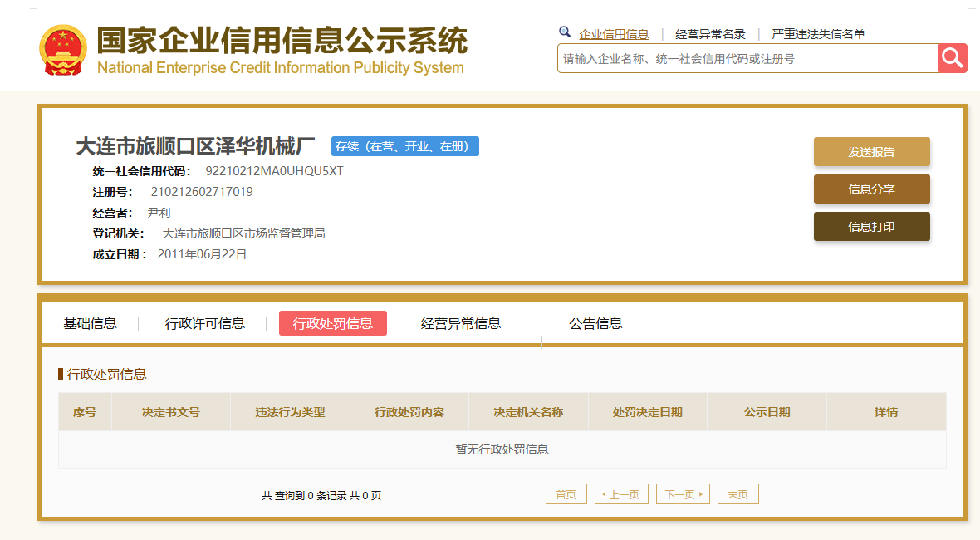Click the national emblem logo
This screenshot has height=540, width=980.
point(62,50)
